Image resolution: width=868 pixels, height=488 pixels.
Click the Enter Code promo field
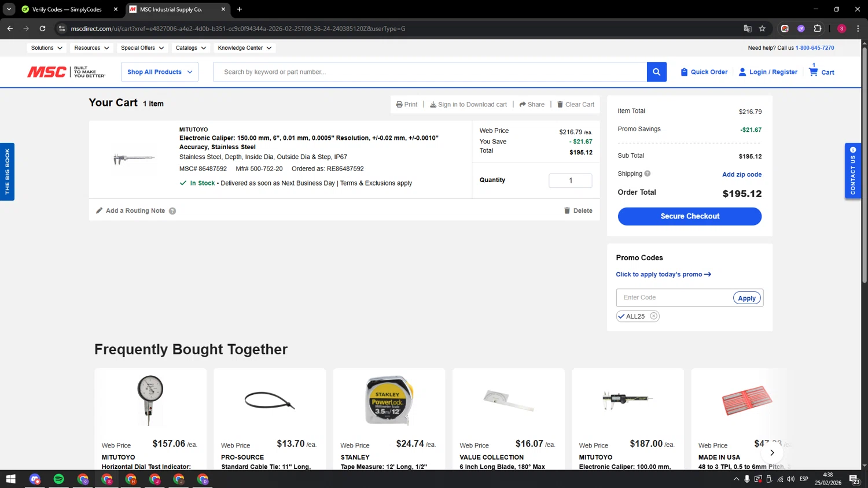(x=674, y=297)
